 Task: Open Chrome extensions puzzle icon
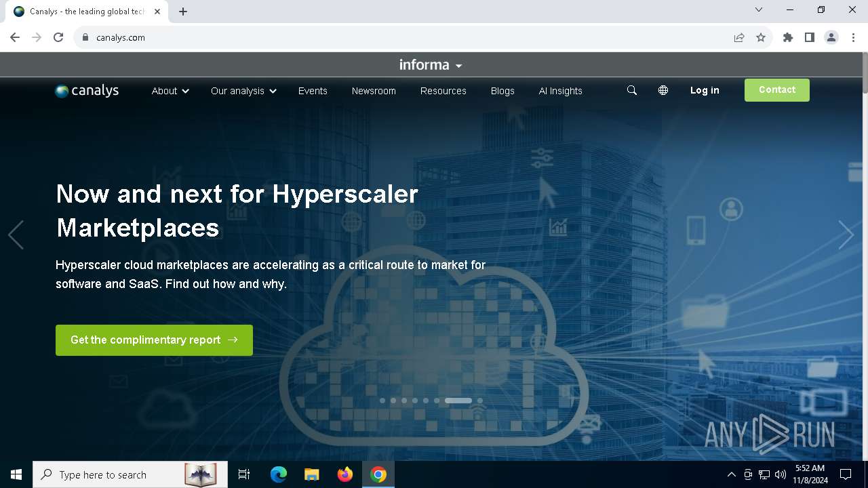pos(788,37)
